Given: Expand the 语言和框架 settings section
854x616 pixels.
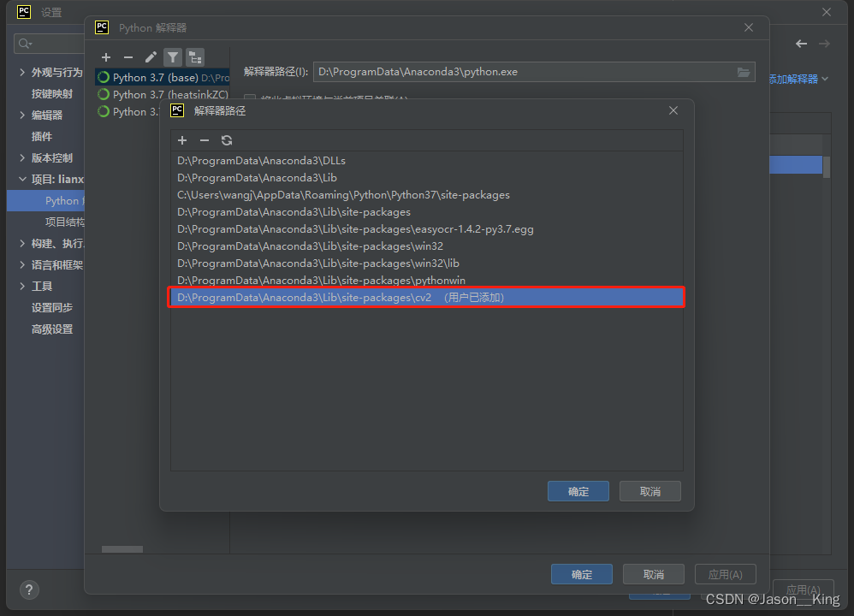Looking at the screenshot, I should (x=22, y=264).
